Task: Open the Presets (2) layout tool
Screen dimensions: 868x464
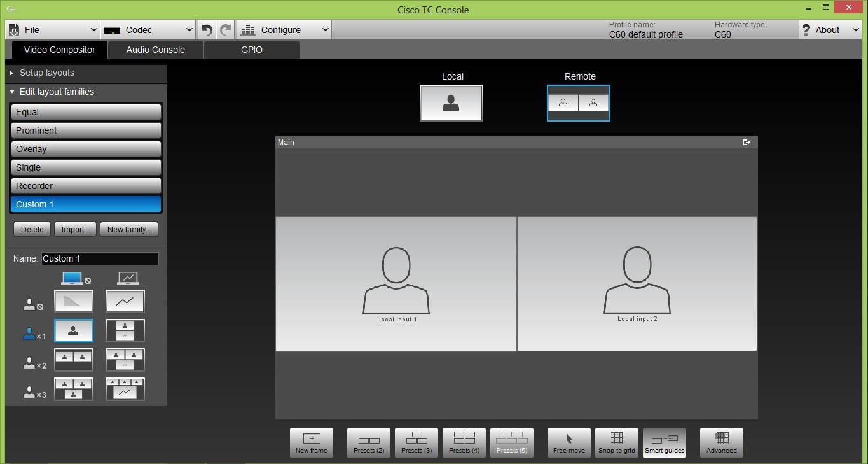Action: (x=368, y=442)
